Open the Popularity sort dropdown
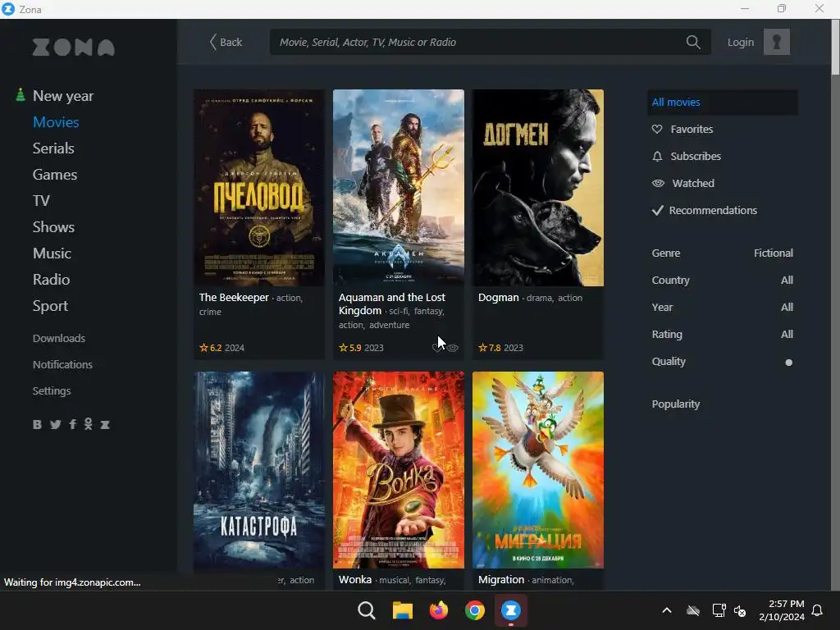This screenshot has width=840, height=630. (676, 404)
